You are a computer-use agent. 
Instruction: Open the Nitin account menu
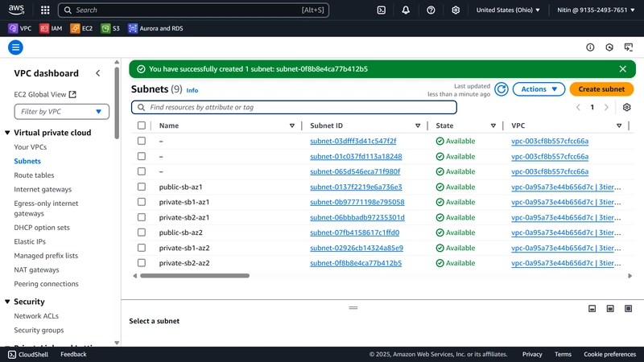point(596,10)
